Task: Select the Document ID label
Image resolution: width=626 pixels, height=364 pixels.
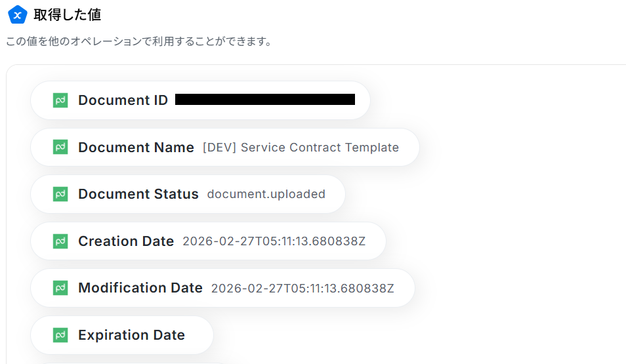Action: 123,100
